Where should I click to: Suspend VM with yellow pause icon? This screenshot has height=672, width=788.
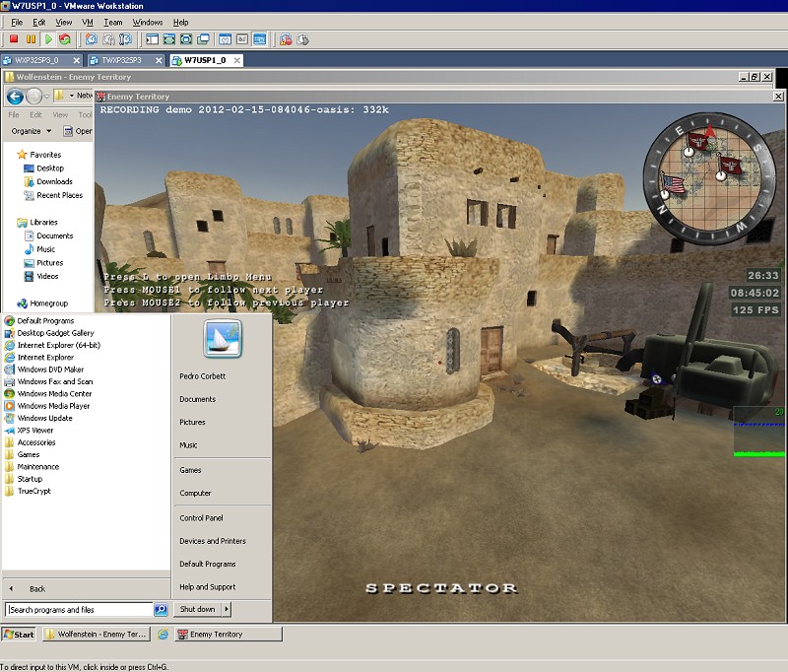coord(31,39)
